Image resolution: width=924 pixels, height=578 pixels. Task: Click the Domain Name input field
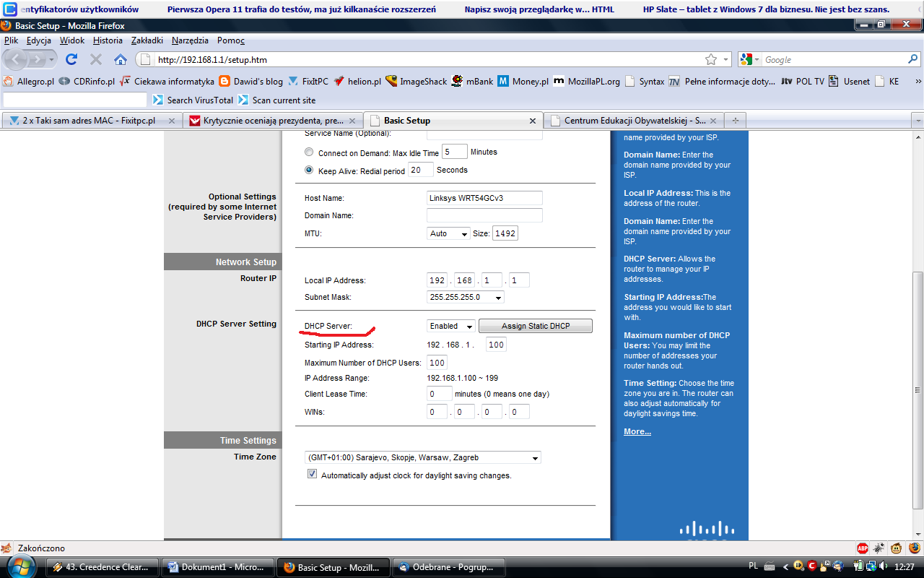[x=484, y=215]
